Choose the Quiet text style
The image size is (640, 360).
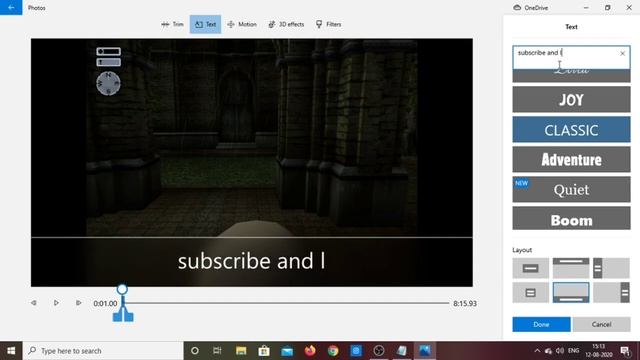pyautogui.click(x=571, y=189)
